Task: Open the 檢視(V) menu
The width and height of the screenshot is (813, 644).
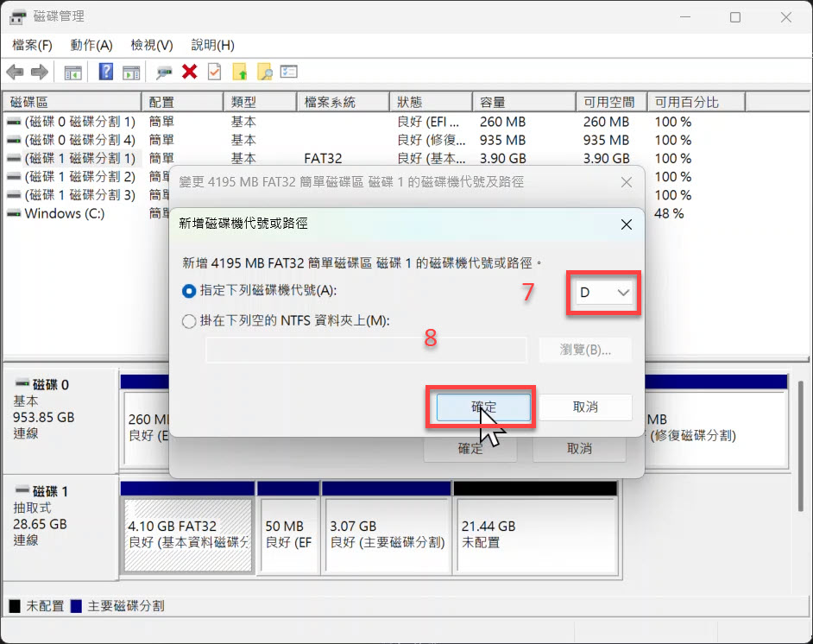Action: [151, 45]
